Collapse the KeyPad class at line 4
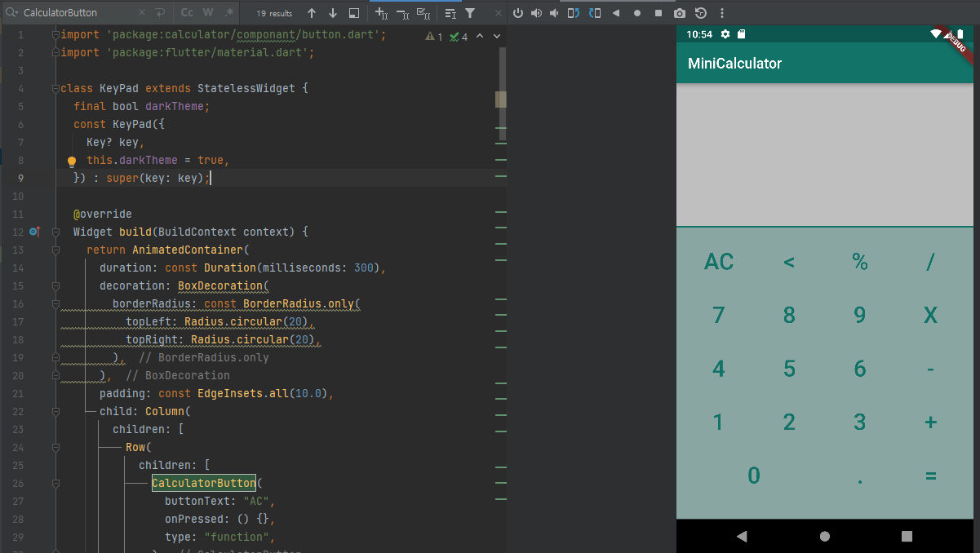 coord(55,88)
